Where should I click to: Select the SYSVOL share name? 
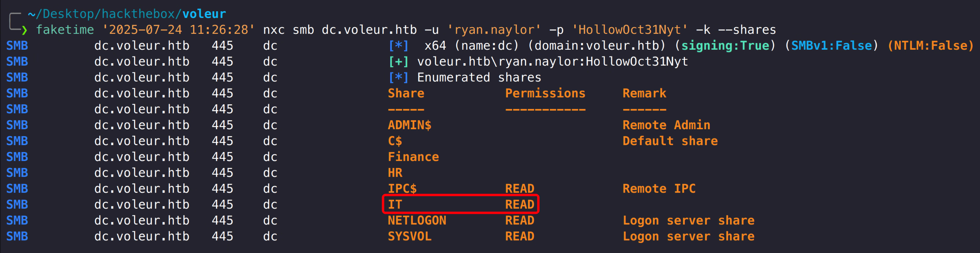pos(409,236)
